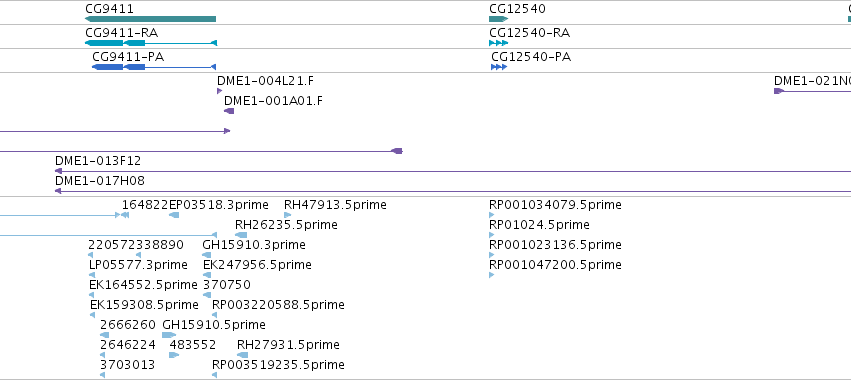Click the RP001034079.5prime label
Screen dimensions: 851x380
click(x=555, y=205)
